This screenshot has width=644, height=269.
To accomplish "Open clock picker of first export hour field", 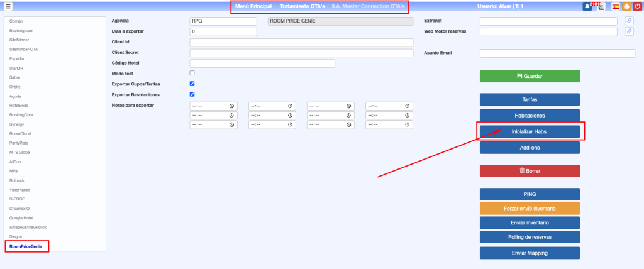I will [x=232, y=106].
